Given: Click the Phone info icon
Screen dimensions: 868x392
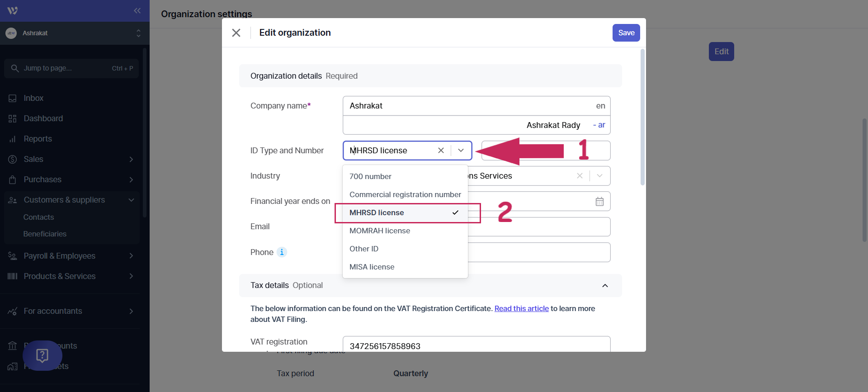Looking at the screenshot, I should click(282, 252).
